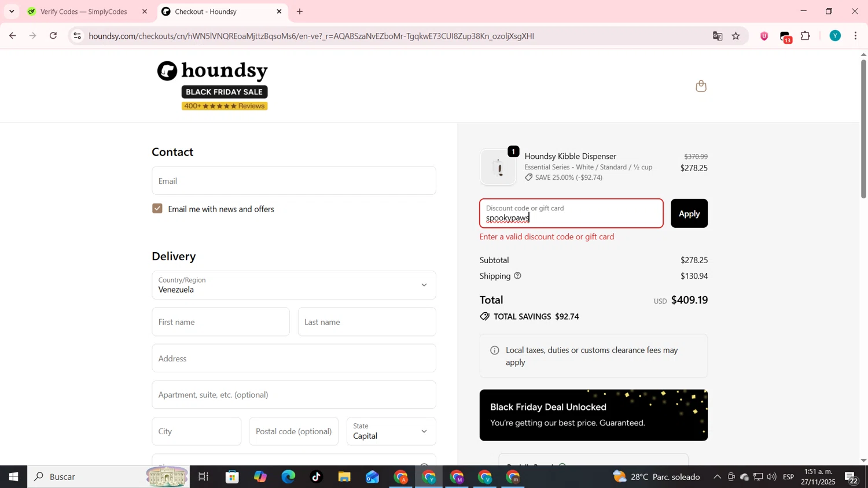868x488 pixels.
Task: Focus the Postal code field
Action: tap(294, 431)
